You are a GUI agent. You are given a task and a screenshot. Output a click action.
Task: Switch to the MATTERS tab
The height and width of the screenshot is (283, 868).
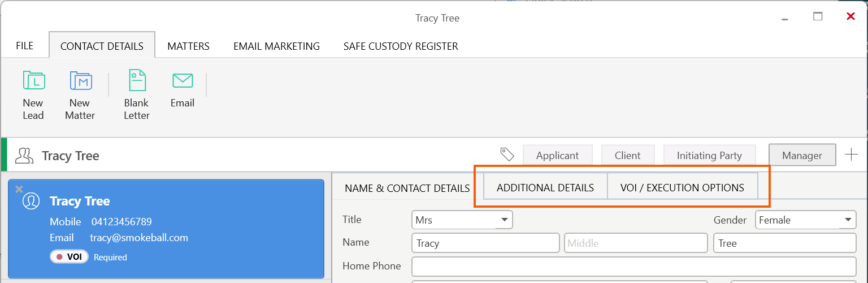point(188,46)
